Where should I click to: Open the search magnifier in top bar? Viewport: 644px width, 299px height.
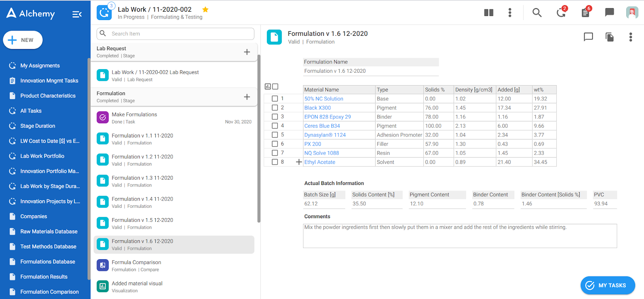[537, 12]
